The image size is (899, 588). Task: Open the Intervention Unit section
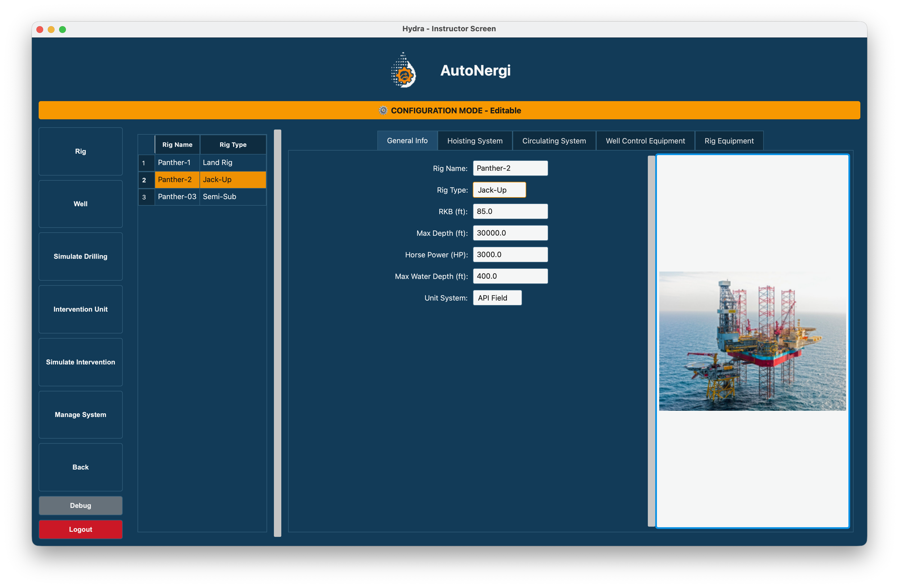point(80,309)
